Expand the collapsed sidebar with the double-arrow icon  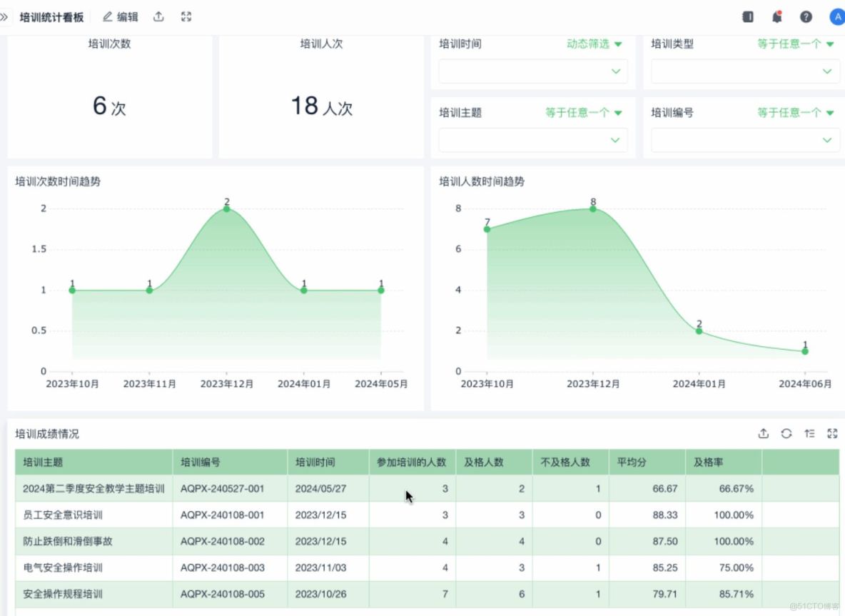7,16
